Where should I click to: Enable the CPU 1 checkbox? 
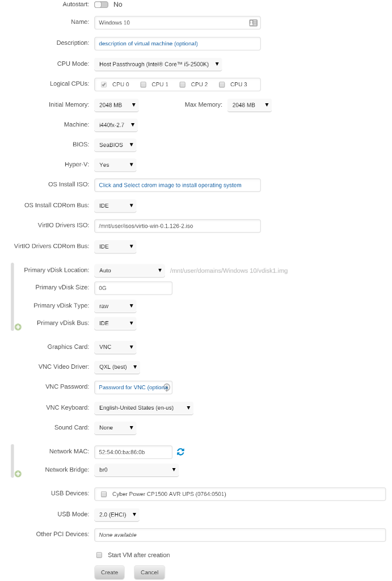[144, 85]
